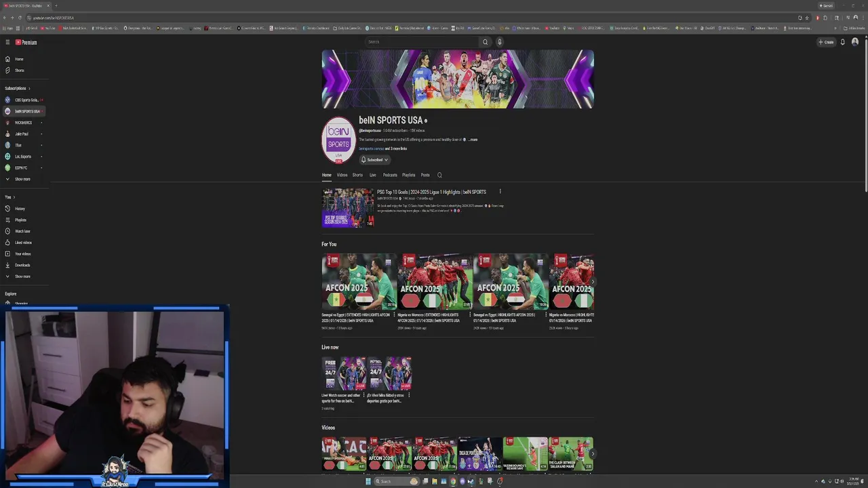Open Live Watch soccer free stream title

[340, 398]
